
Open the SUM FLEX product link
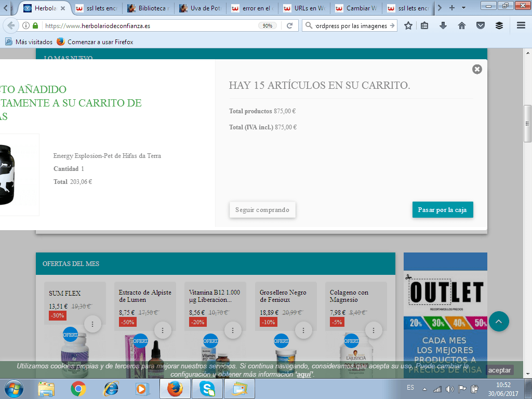pyautogui.click(x=64, y=293)
